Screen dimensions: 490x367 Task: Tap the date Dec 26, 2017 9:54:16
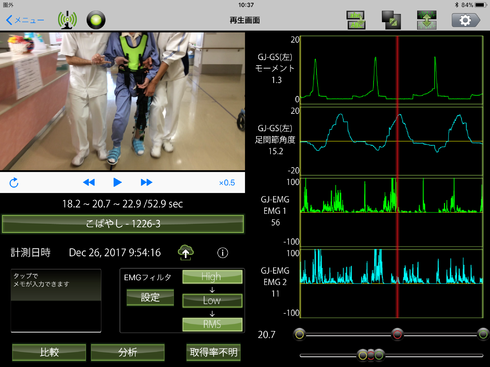(115, 253)
